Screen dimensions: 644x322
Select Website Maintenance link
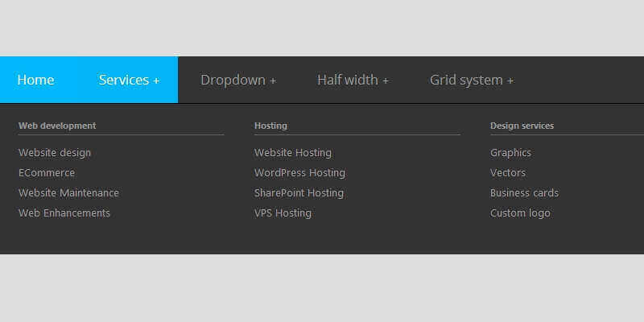68,193
